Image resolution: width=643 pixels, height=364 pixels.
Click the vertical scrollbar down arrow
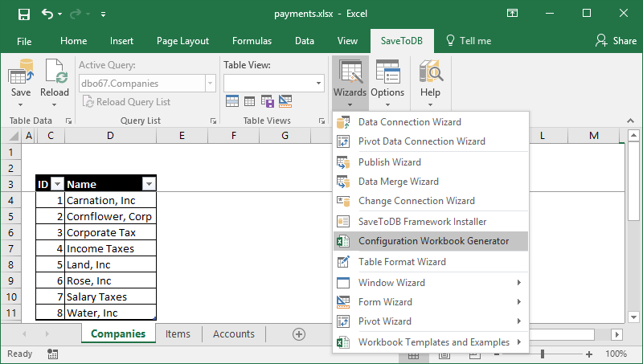(633, 317)
